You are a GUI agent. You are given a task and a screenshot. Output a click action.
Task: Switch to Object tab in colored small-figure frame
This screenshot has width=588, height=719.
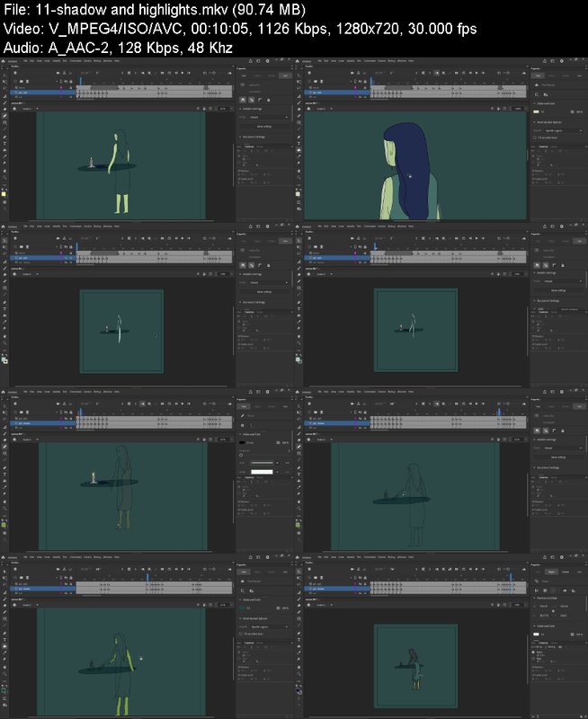click(552, 572)
